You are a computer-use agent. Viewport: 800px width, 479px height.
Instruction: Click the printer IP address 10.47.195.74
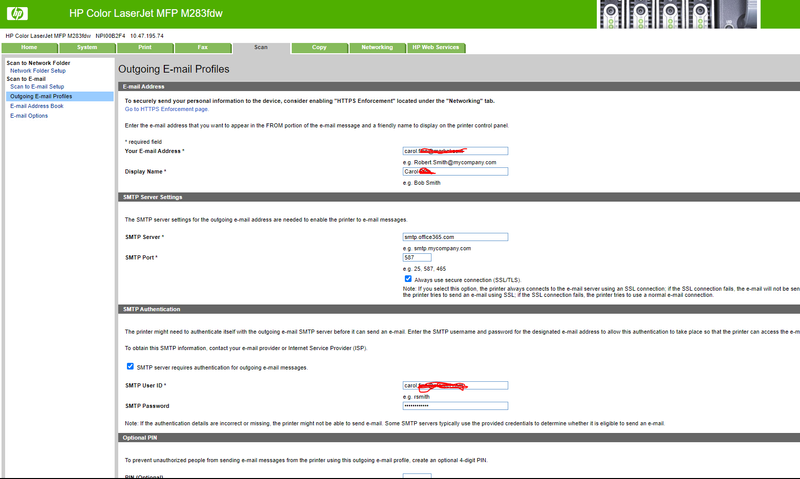(x=147, y=36)
